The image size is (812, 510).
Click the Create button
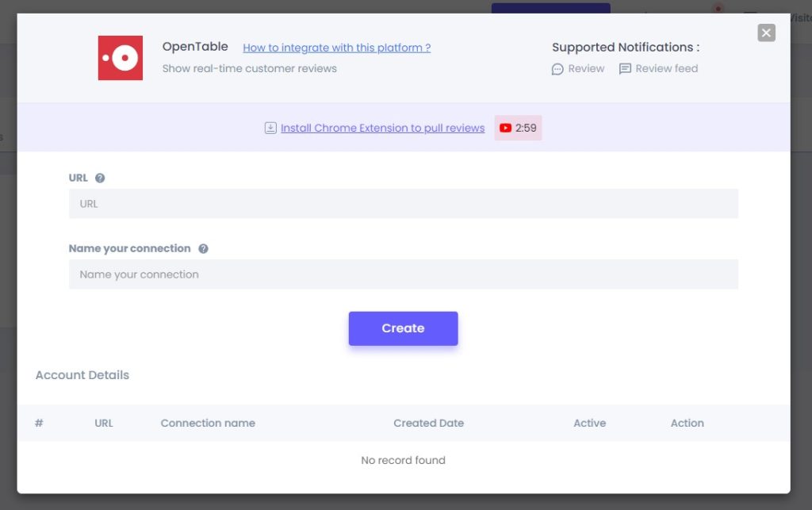tap(403, 328)
